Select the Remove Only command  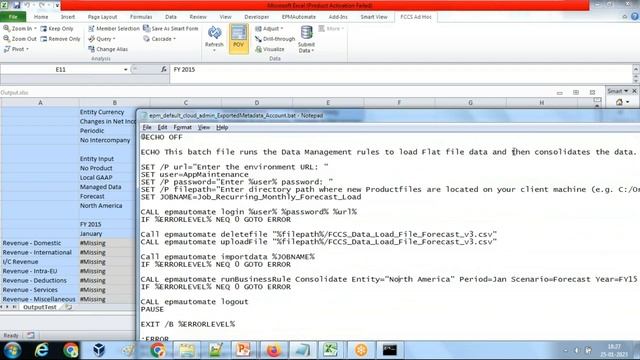[60, 39]
